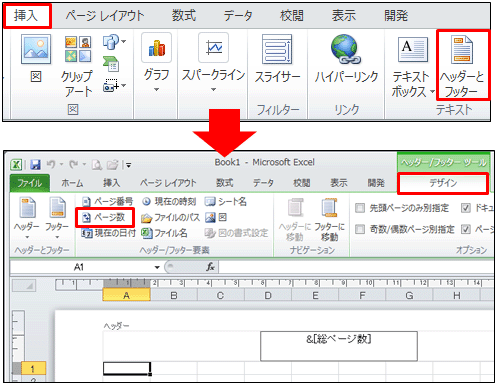The height and width of the screenshot is (385, 496).
Task: Click the SmartArt icon in enlarged Insert ribbon
Action: pyautogui.click(x=111, y=64)
